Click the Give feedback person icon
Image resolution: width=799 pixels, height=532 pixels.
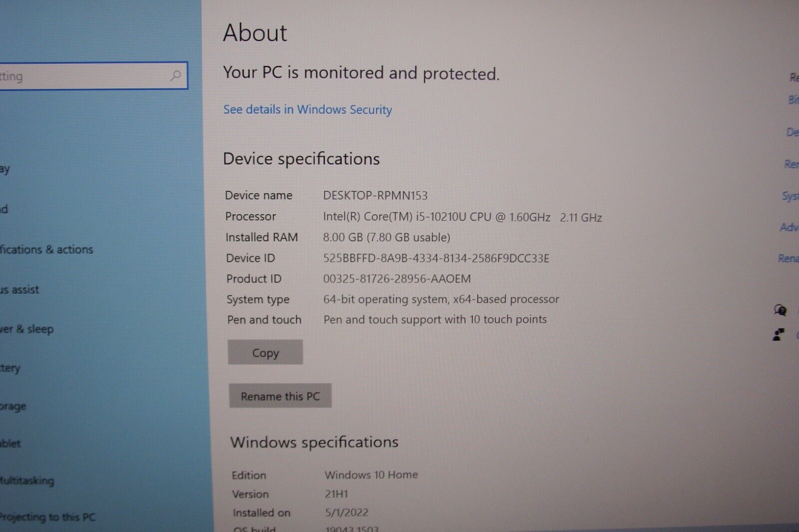click(779, 334)
